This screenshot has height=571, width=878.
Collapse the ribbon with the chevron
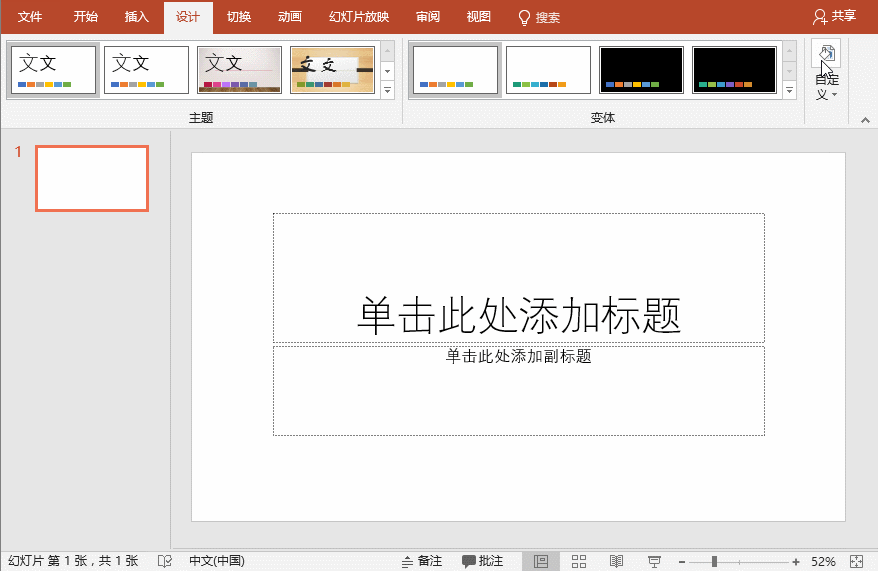866,118
